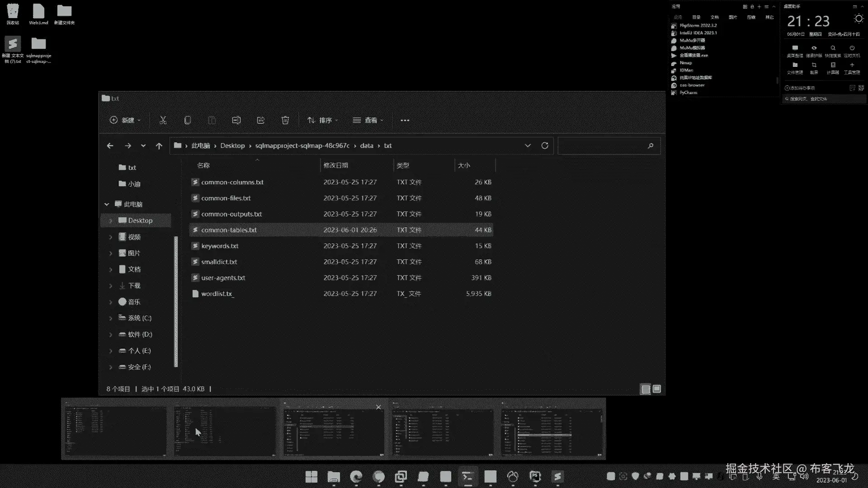Expand the 视频 folder tree node
868x488 pixels.
pos(110,237)
